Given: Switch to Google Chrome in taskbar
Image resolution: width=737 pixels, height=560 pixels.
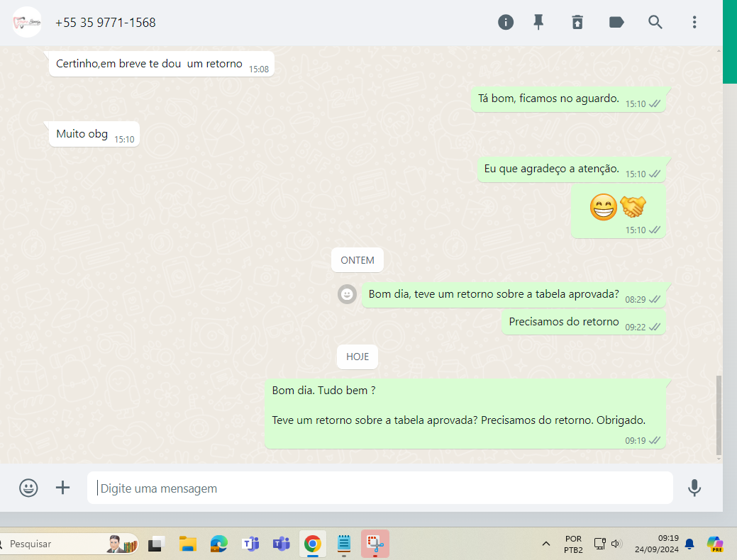Looking at the screenshot, I should (313, 544).
